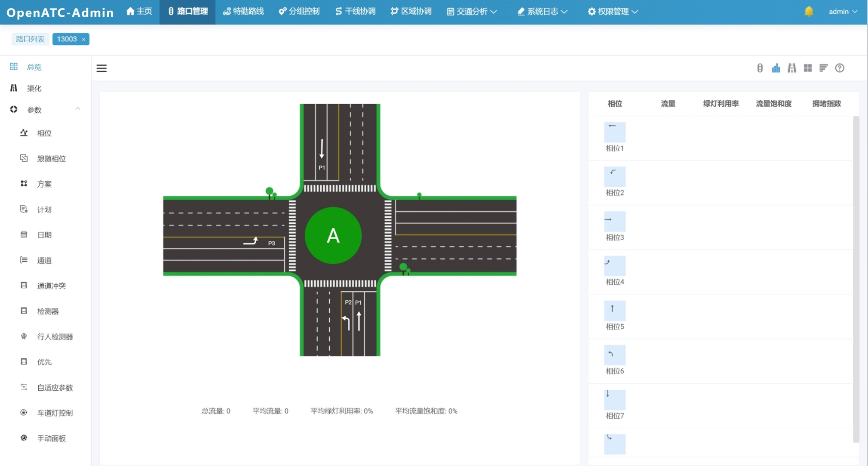Click the four-square grid view icon

[808, 68]
